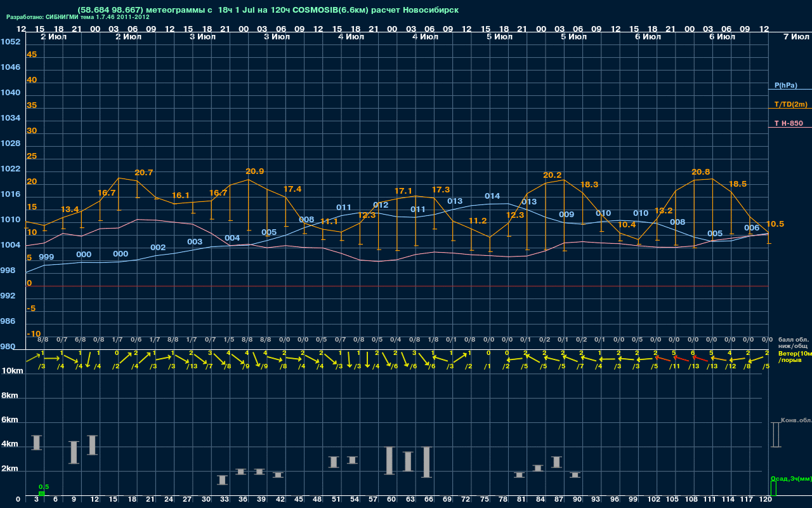Image resolution: width=812 pixels, height=508 pixels.
Task: Select the 980 pressure axis tick
Action: (8, 347)
